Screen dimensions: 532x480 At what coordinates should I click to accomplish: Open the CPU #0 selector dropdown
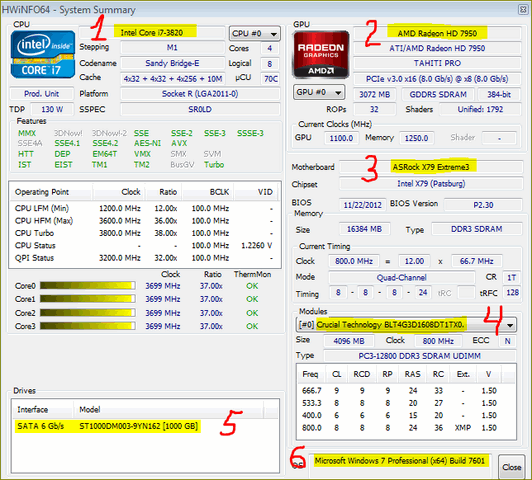[x=254, y=33]
